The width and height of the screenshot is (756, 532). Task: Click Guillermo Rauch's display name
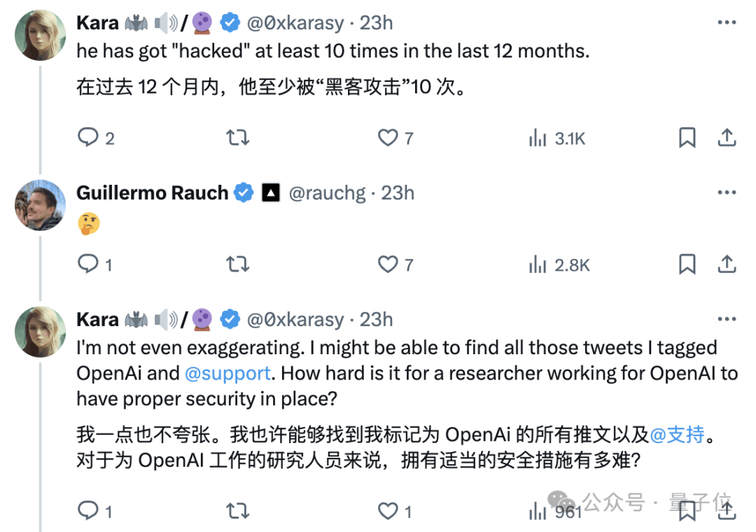pos(151,192)
